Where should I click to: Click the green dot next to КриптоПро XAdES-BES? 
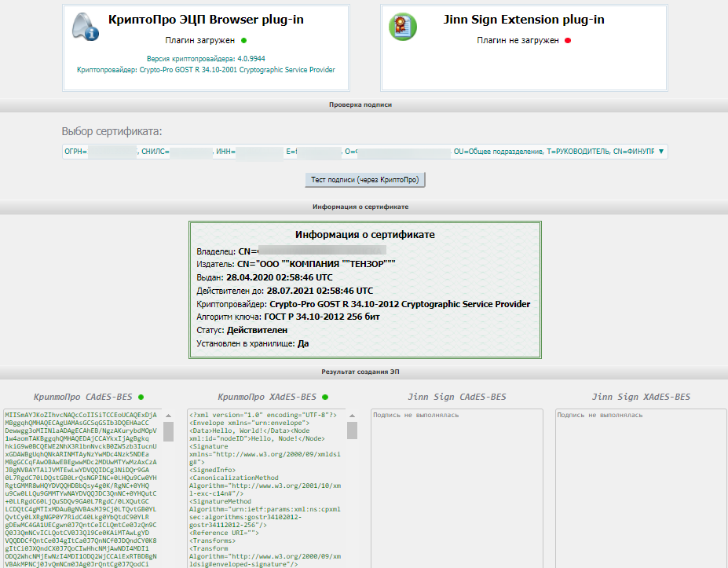325,397
